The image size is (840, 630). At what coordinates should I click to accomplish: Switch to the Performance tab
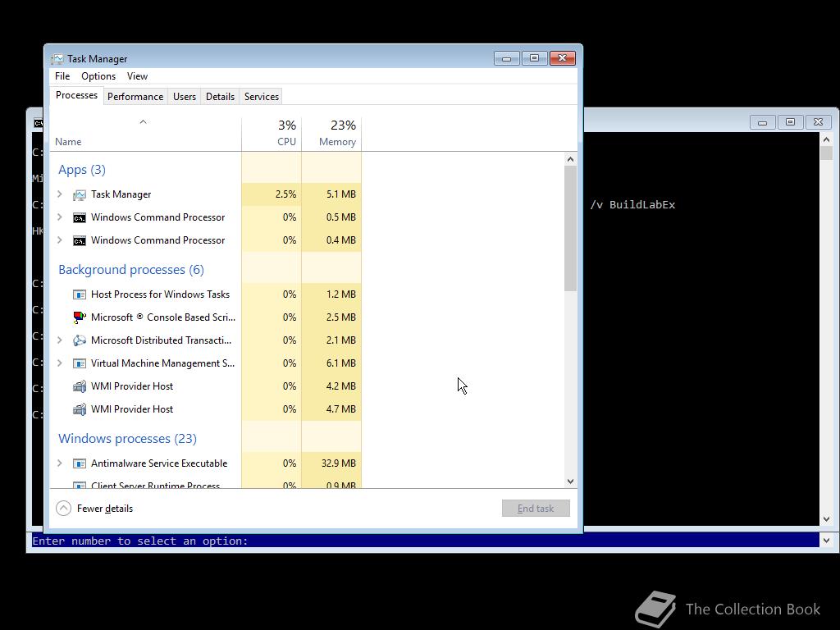click(135, 97)
